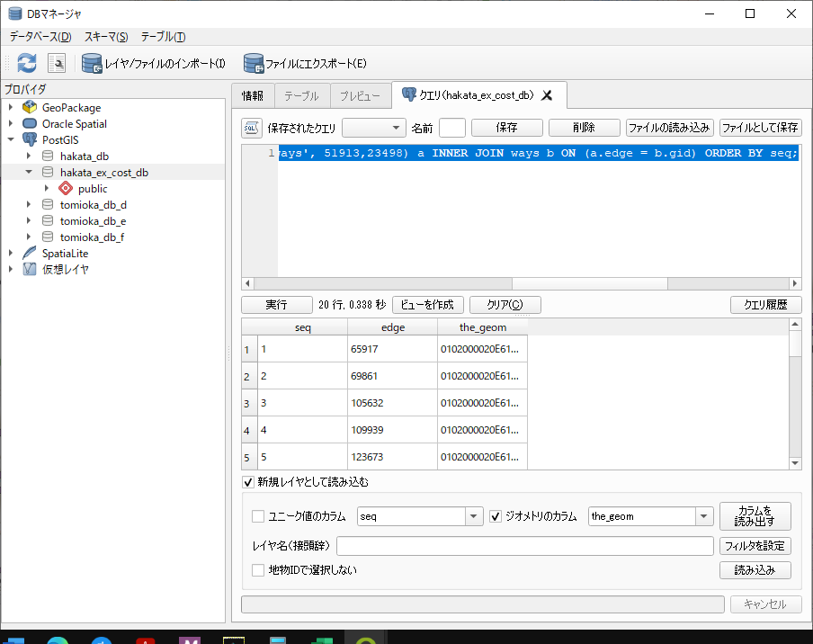Select the public schema icon

coord(66,189)
